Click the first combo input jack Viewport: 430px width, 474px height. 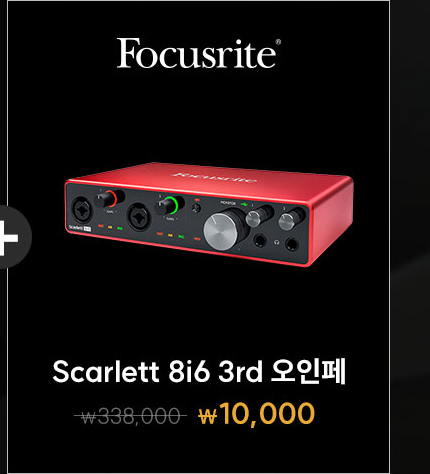(81, 210)
